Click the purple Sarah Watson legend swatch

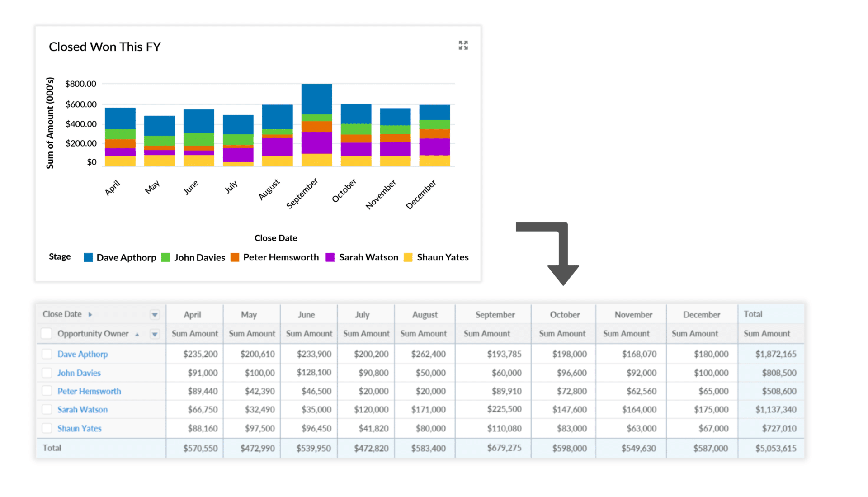[x=330, y=257]
